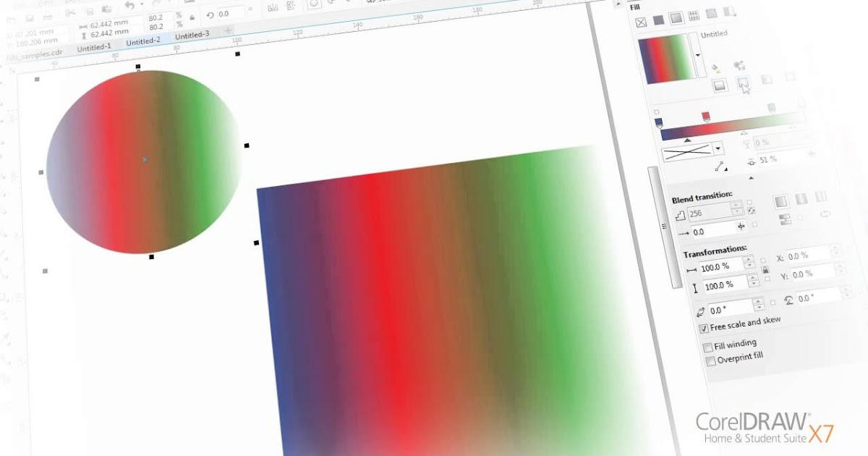Click the skew 0.0° spinner arrows

[758, 305]
